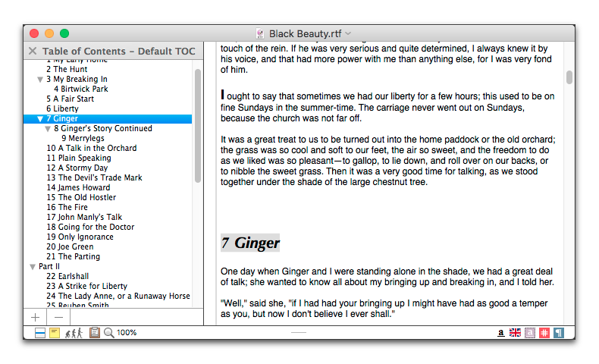Image resolution: width=599 pixels, height=364 pixels.
Task: Select 13 The Devil's Trade Mark
Action: pos(94,177)
